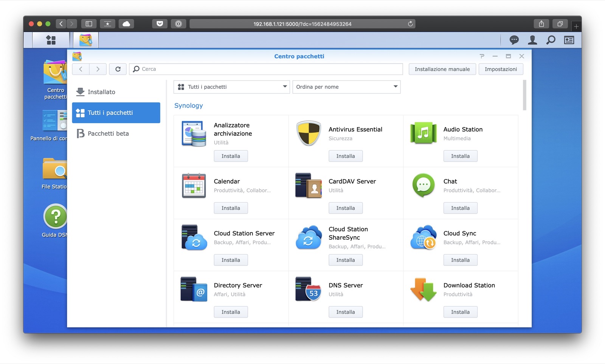Open the DSM main menu grid icon
Image resolution: width=605 pixels, height=364 pixels.
point(51,40)
